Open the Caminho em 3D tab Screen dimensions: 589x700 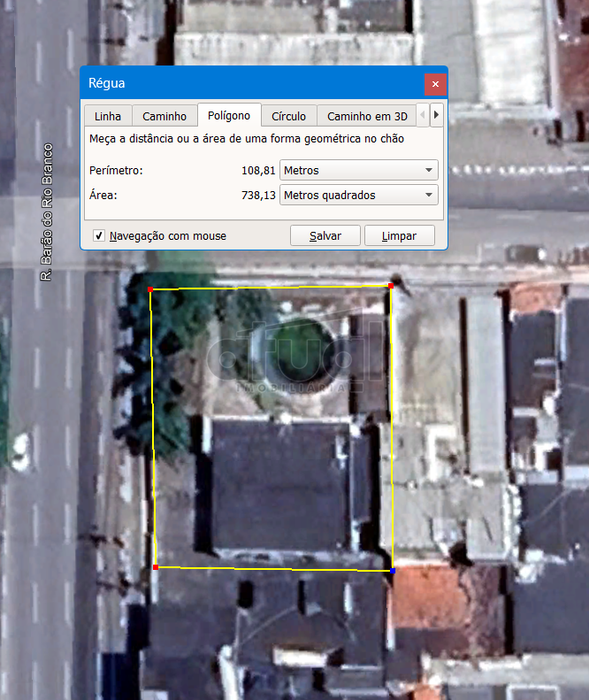tap(367, 116)
